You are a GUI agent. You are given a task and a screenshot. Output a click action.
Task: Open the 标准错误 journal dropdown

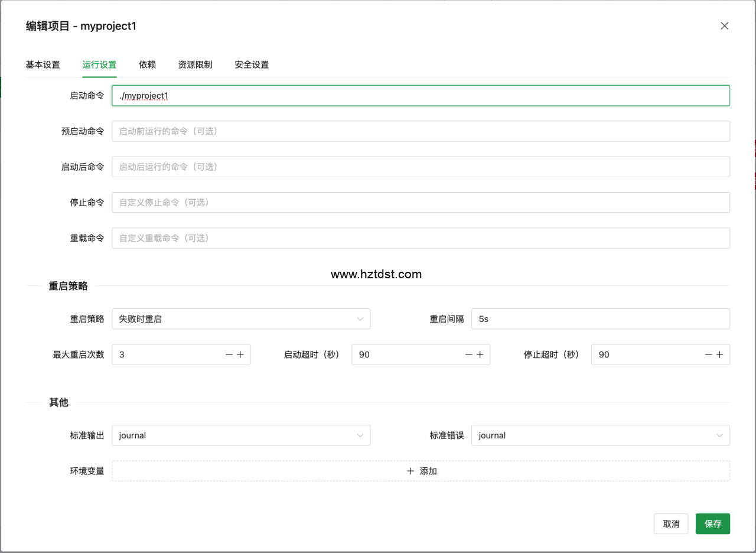(601, 435)
